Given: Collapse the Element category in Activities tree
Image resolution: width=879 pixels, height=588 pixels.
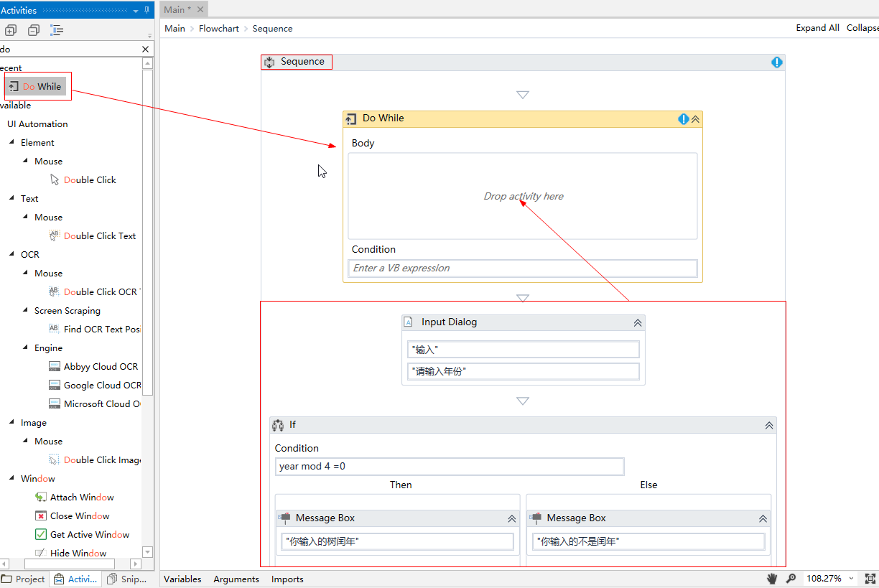Looking at the screenshot, I should tap(11, 142).
